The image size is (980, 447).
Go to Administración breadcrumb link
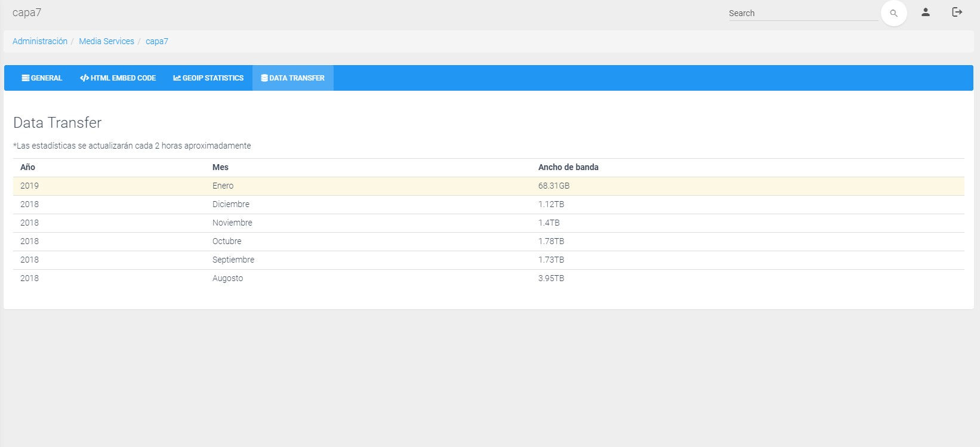coord(40,41)
